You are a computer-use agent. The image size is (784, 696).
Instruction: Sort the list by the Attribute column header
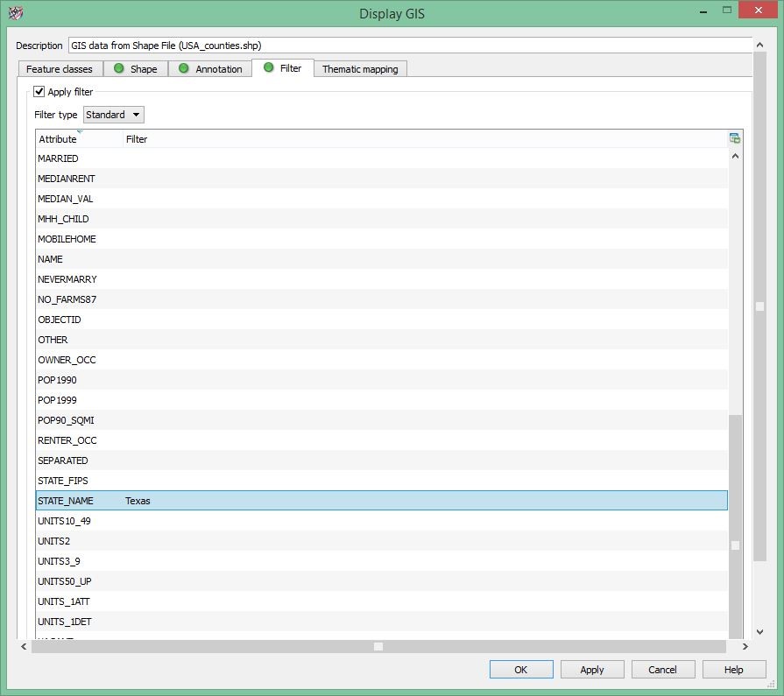58,139
